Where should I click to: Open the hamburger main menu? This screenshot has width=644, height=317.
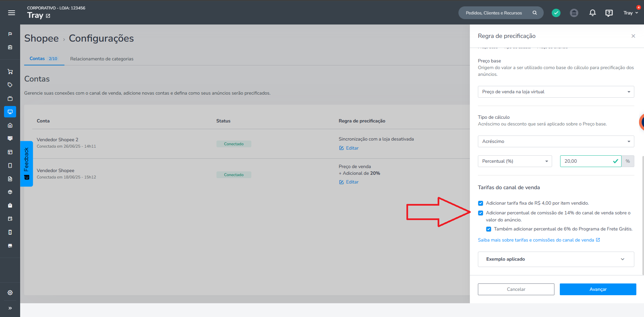[x=11, y=13]
